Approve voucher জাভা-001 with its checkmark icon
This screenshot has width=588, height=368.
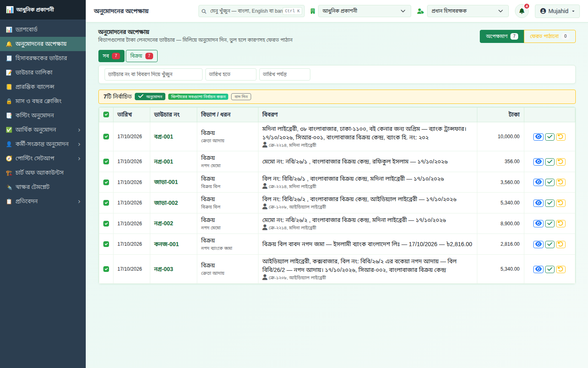pos(550,182)
